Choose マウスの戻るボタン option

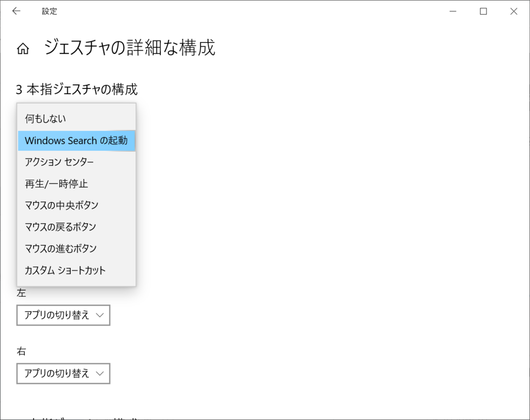tap(77, 227)
